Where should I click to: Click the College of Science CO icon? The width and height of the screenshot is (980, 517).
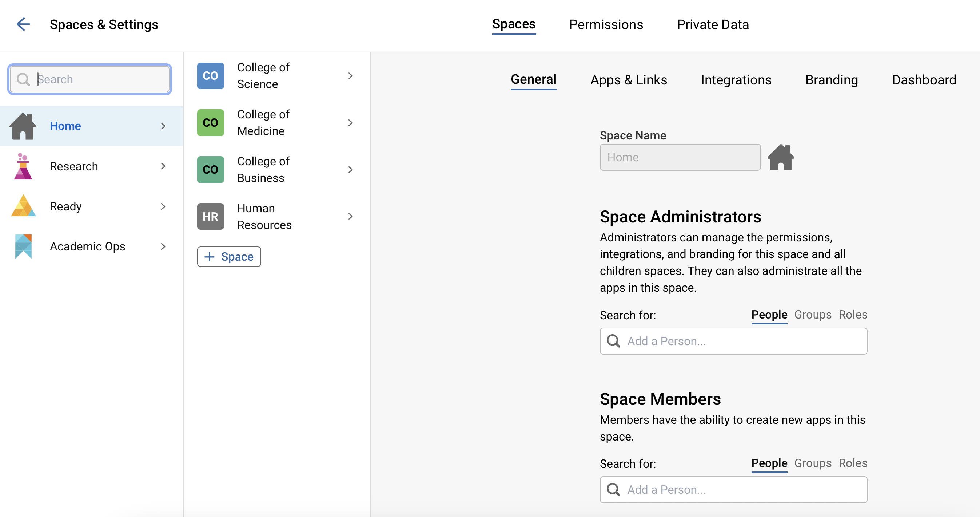(210, 75)
